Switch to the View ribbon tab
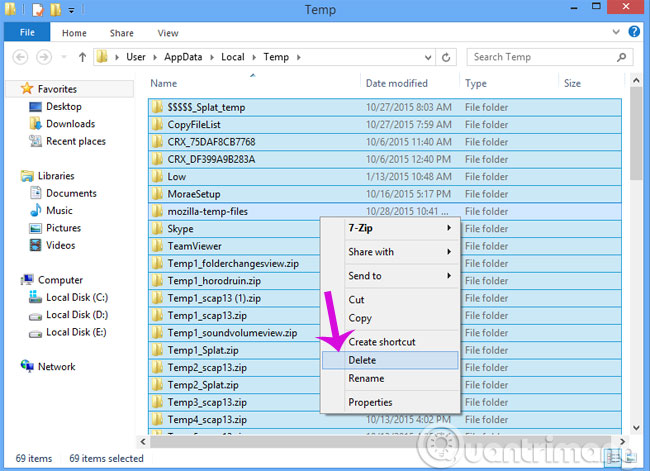Viewport: 650px width, 471px height. (x=168, y=33)
